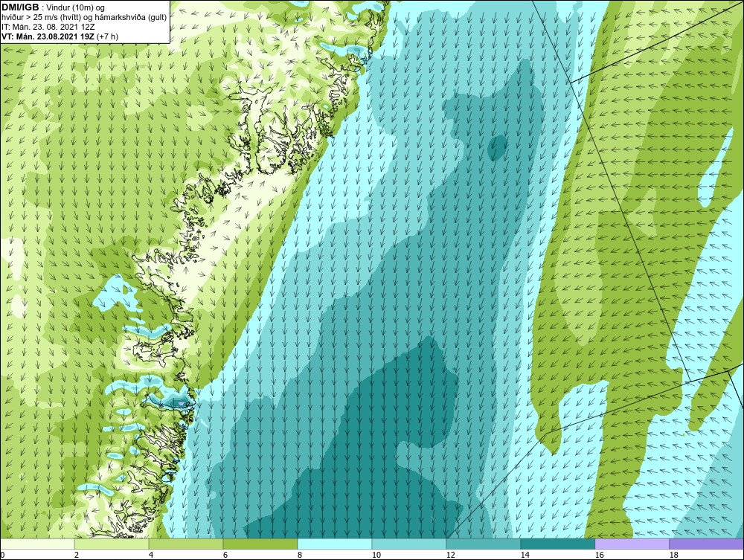Image resolution: width=744 pixels, height=560 pixels.
Task: Click the 'VT: Mán. 23.08.2021 19Z' valid time
Action: (49, 36)
